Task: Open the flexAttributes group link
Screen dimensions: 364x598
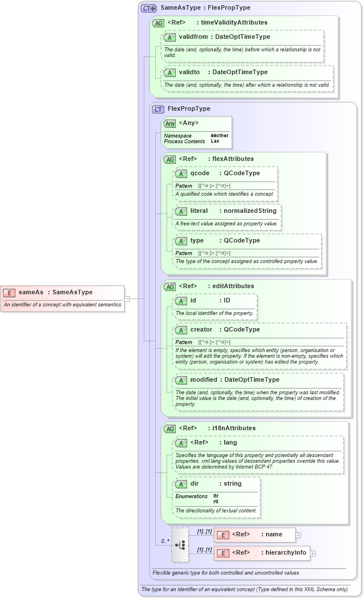Action: tap(233, 159)
